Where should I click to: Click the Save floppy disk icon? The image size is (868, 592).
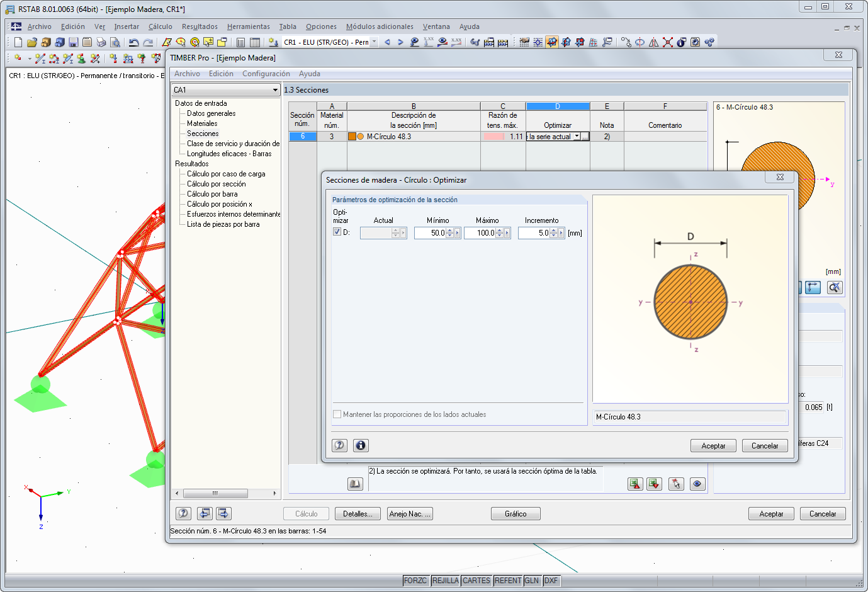tap(73, 42)
